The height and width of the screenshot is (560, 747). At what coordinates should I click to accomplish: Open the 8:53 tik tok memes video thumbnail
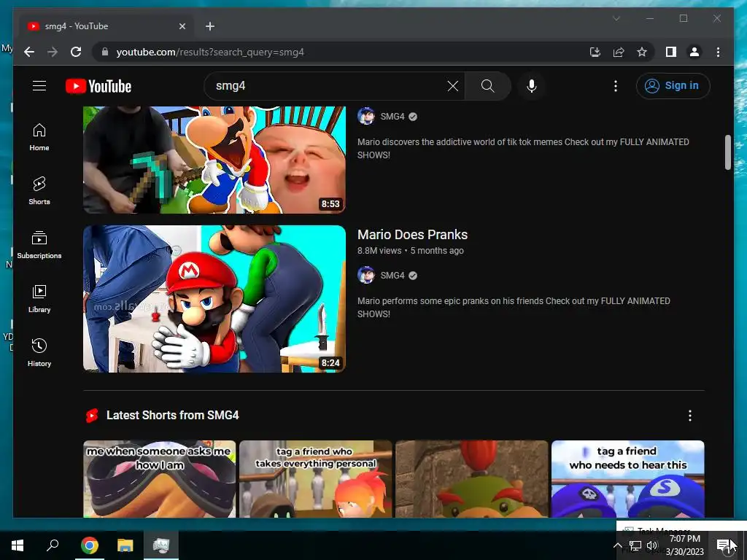pyautogui.click(x=214, y=160)
